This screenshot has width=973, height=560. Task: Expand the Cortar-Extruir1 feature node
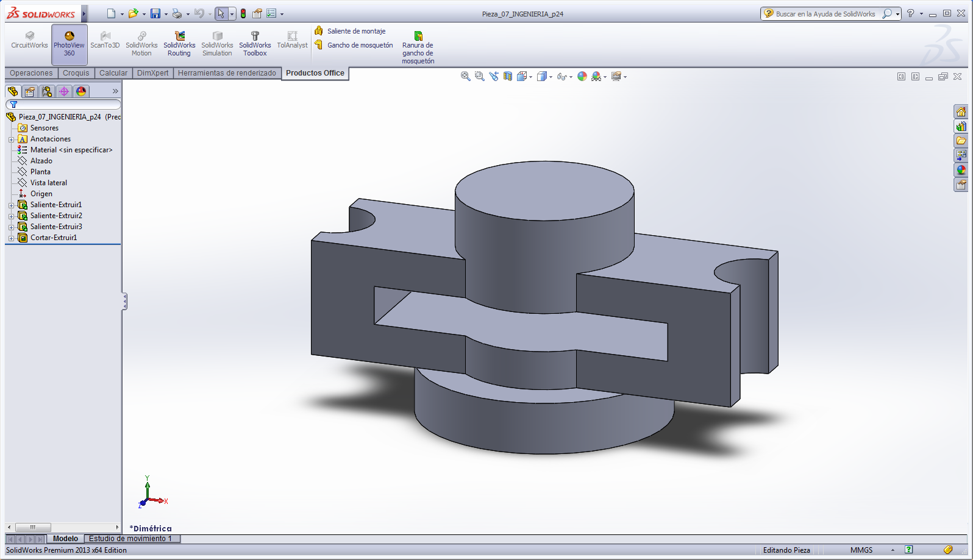tap(11, 238)
